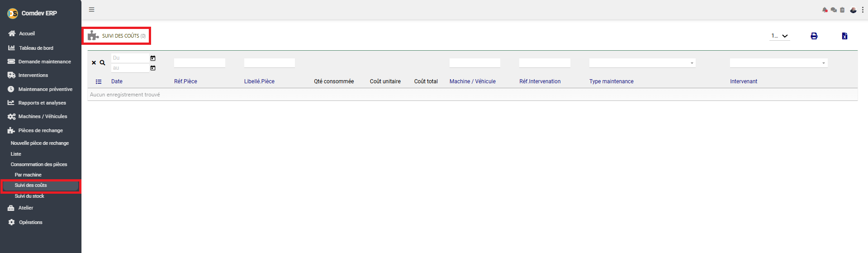Toggle the hamburger sidebar menu
This screenshot has height=253, width=868.
point(92,10)
